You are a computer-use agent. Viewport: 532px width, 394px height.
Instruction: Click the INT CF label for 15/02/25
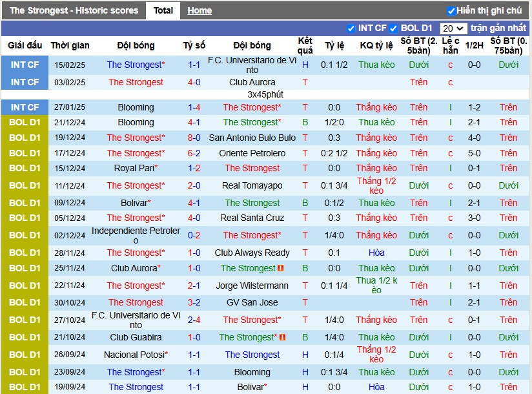point(25,65)
